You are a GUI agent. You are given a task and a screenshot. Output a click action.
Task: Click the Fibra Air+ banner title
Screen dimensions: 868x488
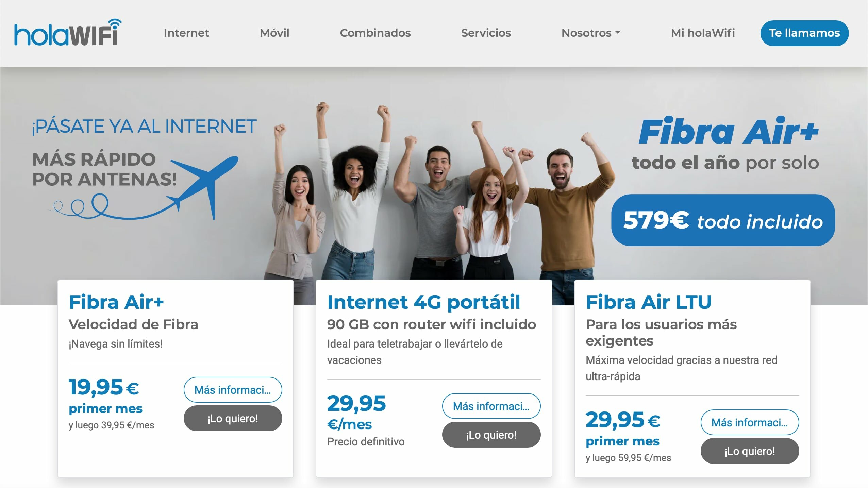click(728, 131)
